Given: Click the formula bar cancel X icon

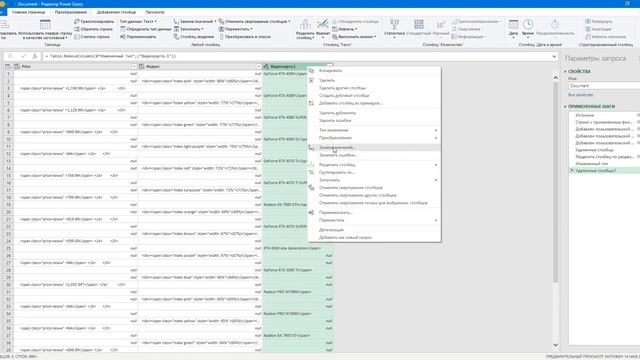Looking at the screenshot, I should [11, 56].
